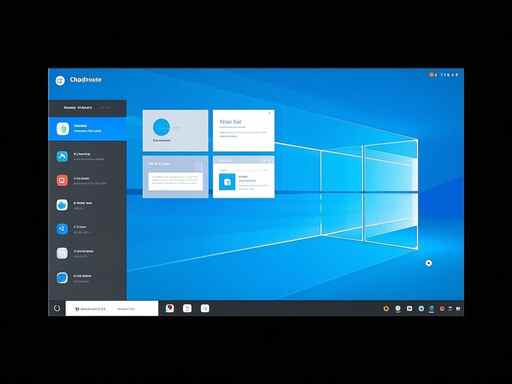This screenshot has width=512, height=384.
Task: Click the dark header tab above the sidebar list
Action: (87, 108)
